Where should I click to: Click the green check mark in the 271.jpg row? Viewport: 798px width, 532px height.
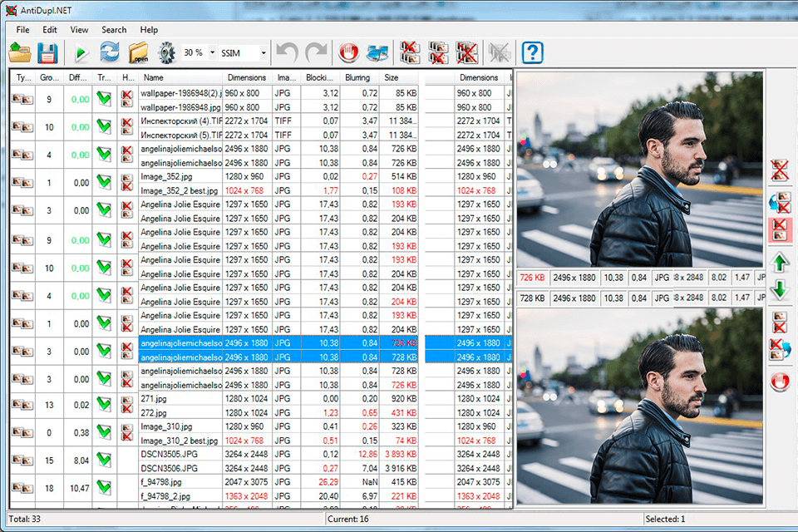tap(104, 405)
